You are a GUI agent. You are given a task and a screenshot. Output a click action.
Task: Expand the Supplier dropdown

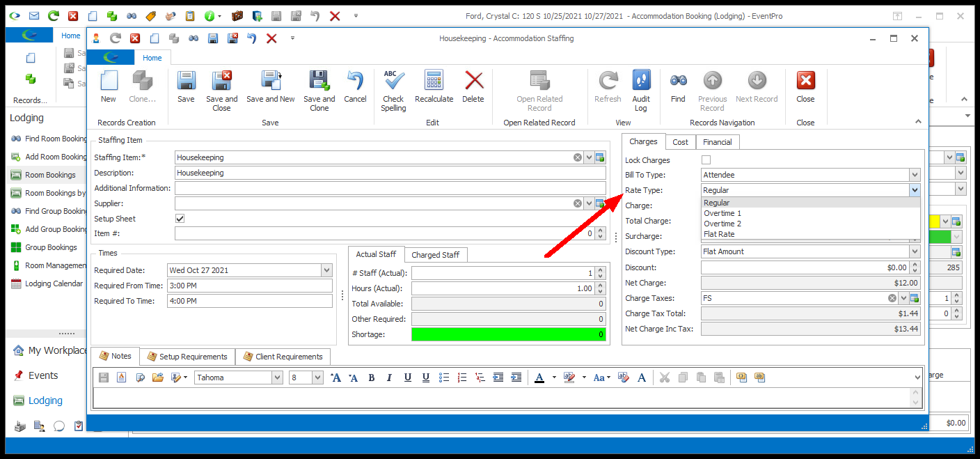tap(589, 203)
